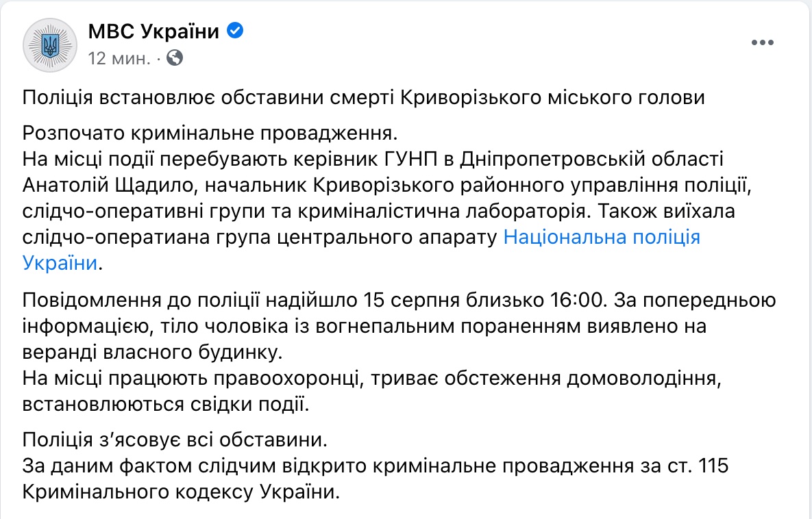Click the name Анатолій Щадило in text
The height and width of the screenshot is (519, 812).
coord(108,186)
